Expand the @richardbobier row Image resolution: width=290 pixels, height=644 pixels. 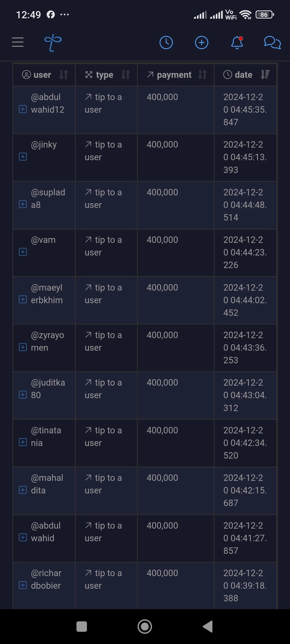[x=23, y=585]
